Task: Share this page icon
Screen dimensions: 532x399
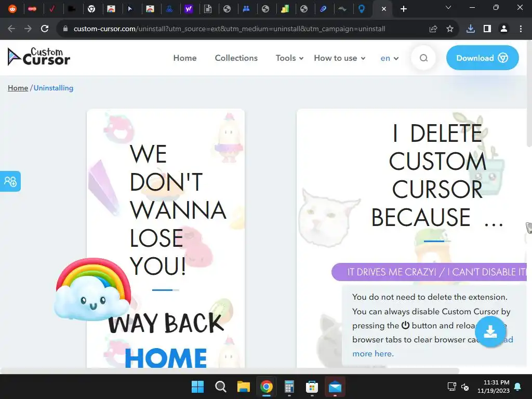Action: pos(433,29)
